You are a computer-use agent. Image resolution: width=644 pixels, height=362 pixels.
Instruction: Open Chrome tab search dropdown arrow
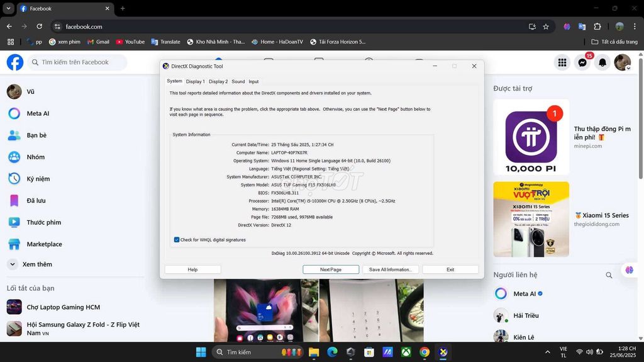(x=8, y=8)
